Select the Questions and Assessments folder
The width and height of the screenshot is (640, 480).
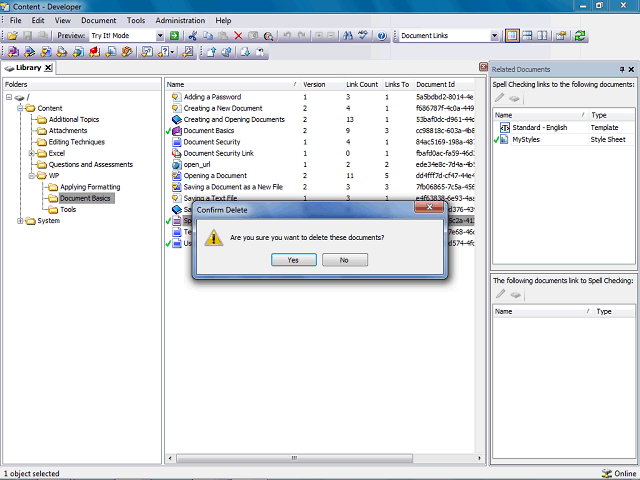pos(91,164)
